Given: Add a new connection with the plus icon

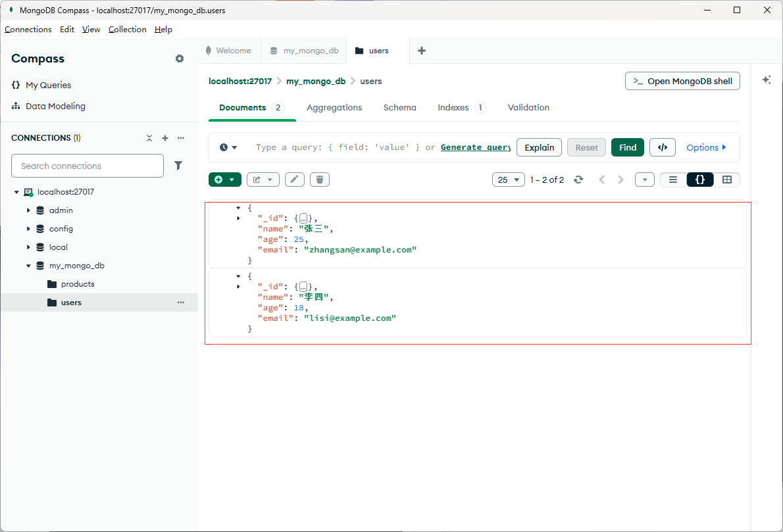Looking at the screenshot, I should point(165,138).
